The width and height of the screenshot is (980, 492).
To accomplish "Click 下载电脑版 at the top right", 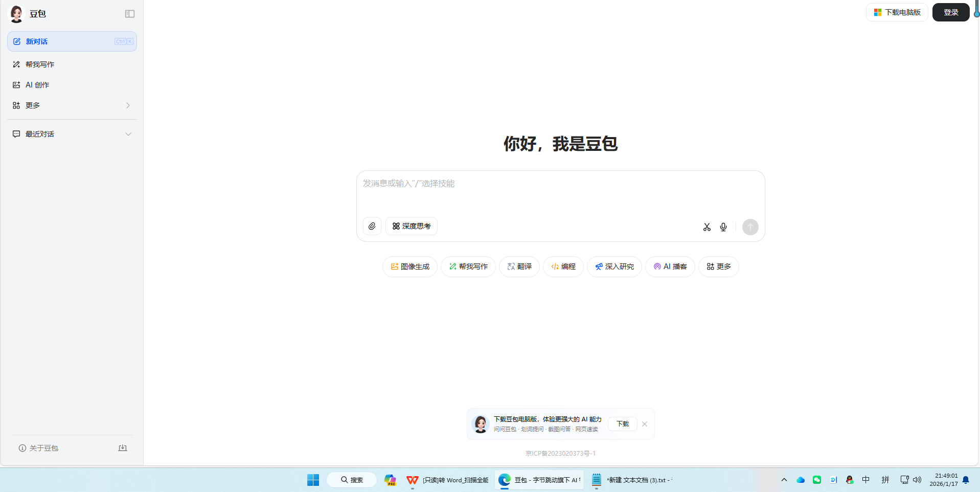I will [x=896, y=12].
